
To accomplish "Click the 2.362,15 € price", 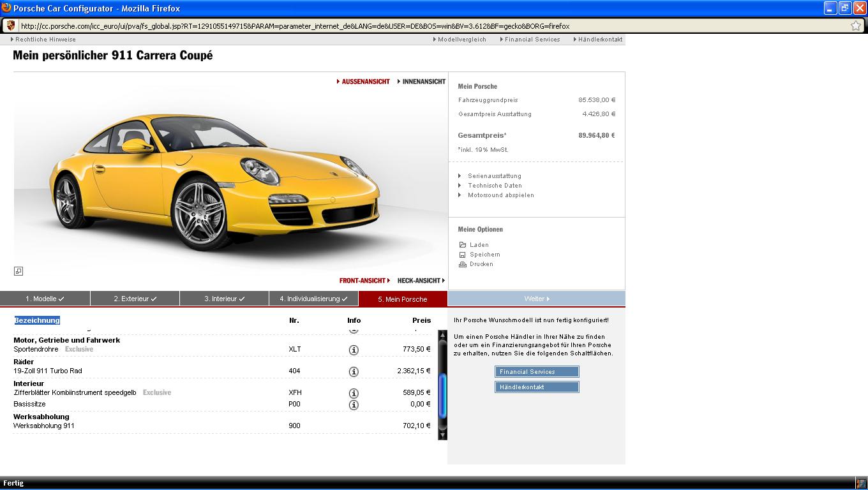I will [x=414, y=371].
